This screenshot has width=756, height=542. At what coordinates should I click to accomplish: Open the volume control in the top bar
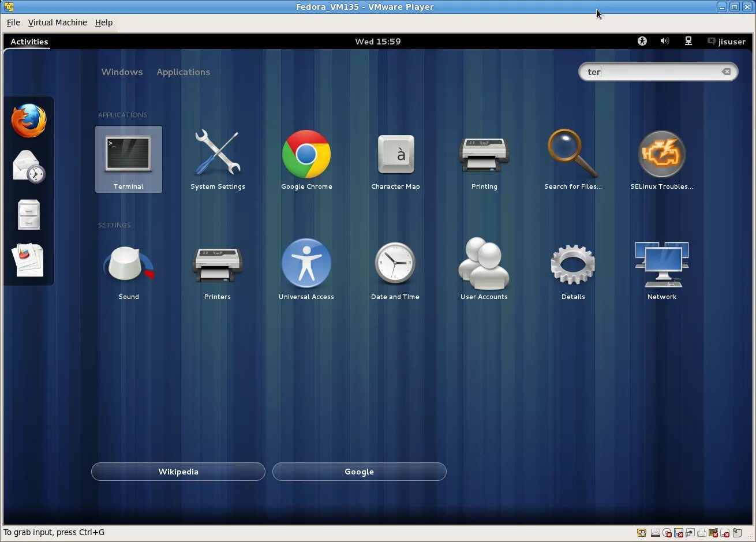[x=665, y=41]
